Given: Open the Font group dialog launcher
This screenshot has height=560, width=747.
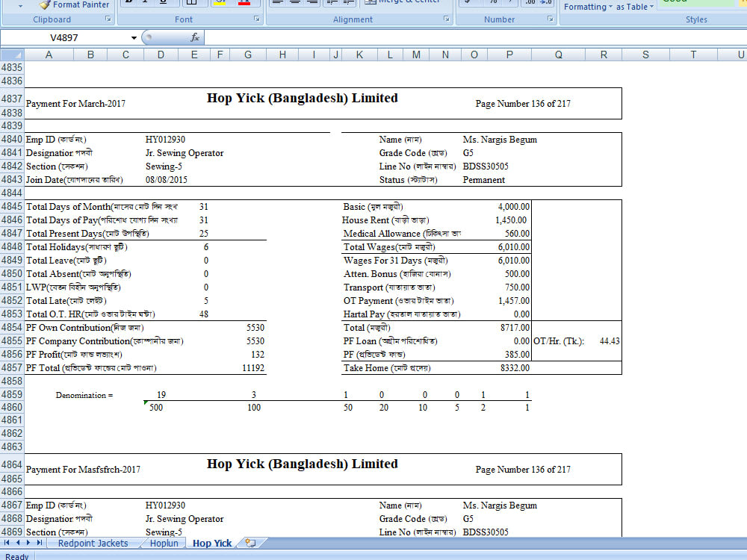Looking at the screenshot, I should pyautogui.click(x=257, y=19).
